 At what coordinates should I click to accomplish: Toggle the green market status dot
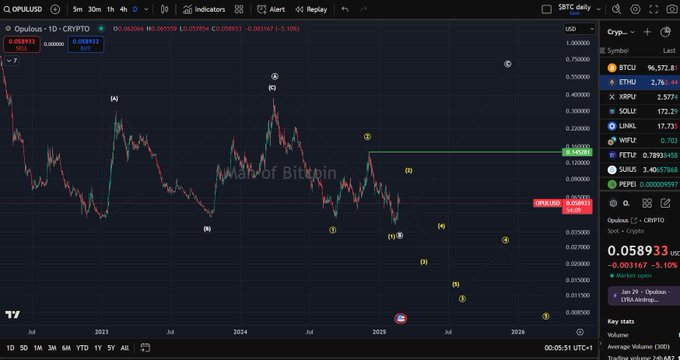pos(101,29)
